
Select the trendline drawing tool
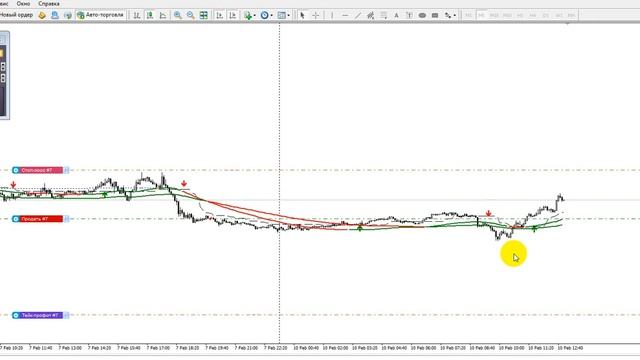pyautogui.click(x=358, y=15)
